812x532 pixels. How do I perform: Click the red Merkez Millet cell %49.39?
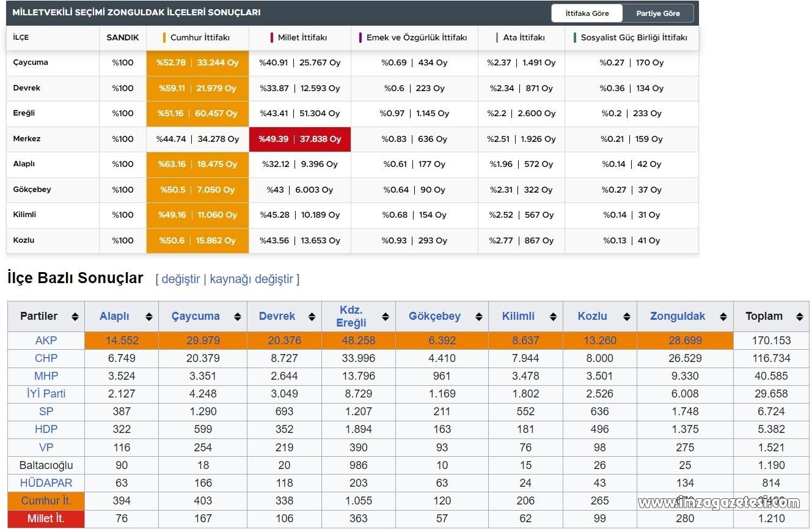coord(300,139)
